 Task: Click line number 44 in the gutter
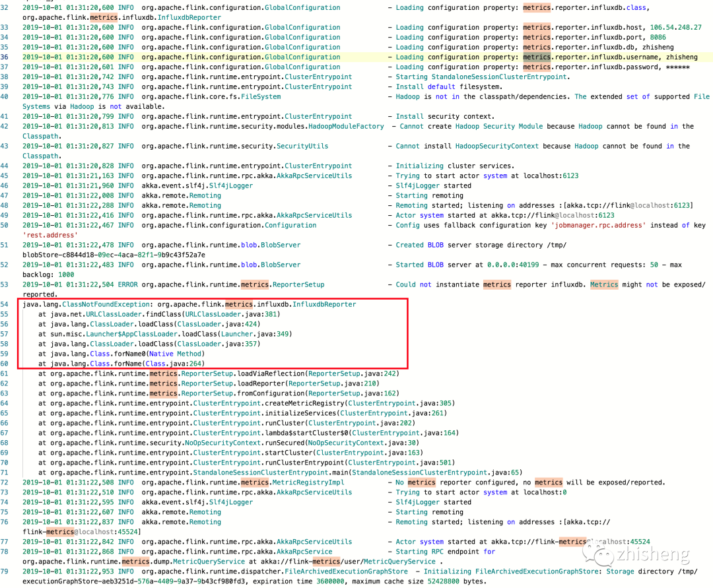[5, 166]
